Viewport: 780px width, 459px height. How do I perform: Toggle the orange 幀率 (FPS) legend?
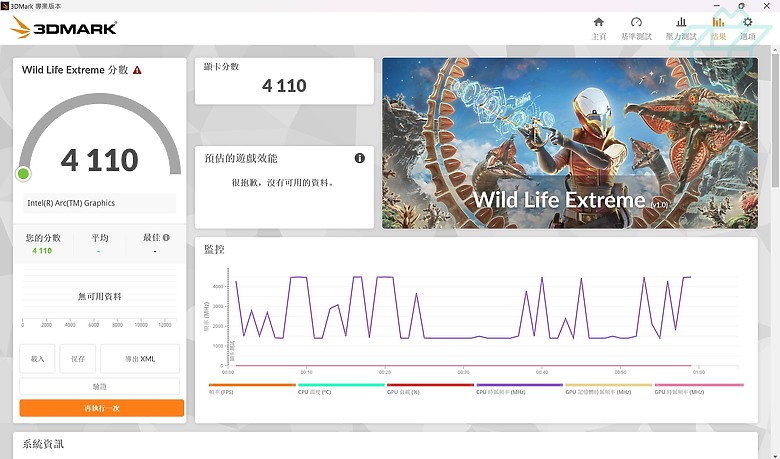[252, 388]
